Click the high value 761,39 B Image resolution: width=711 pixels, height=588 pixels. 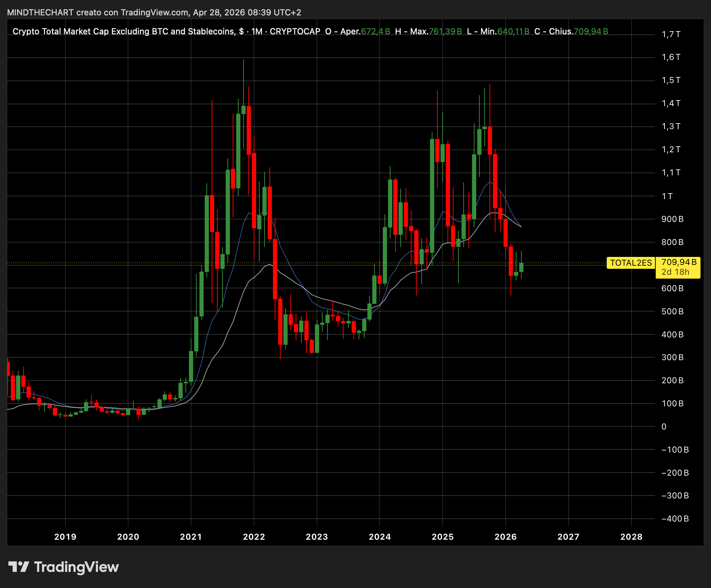(x=445, y=31)
